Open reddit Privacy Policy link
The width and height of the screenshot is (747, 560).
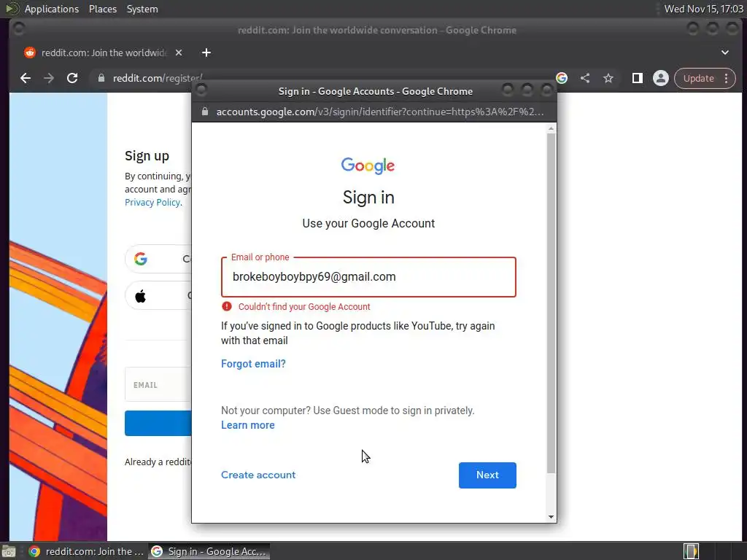pyautogui.click(x=152, y=203)
